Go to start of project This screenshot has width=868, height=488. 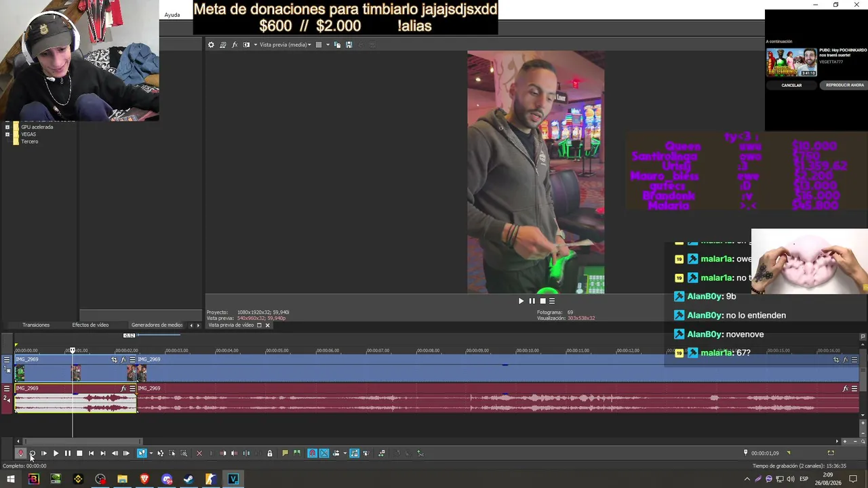coord(91,453)
